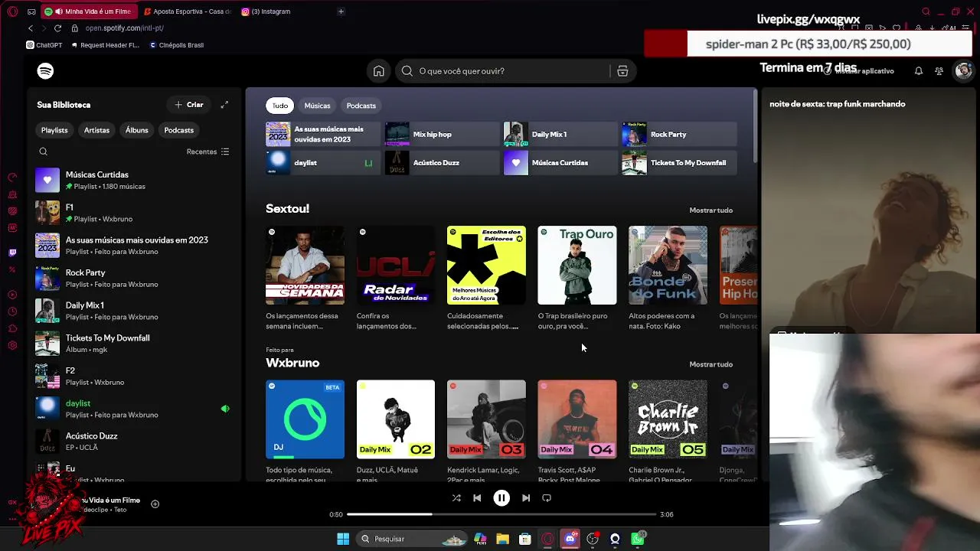Open the Trap Ouro playlist cover
The height and width of the screenshot is (551, 980).
(x=577, y=266)
